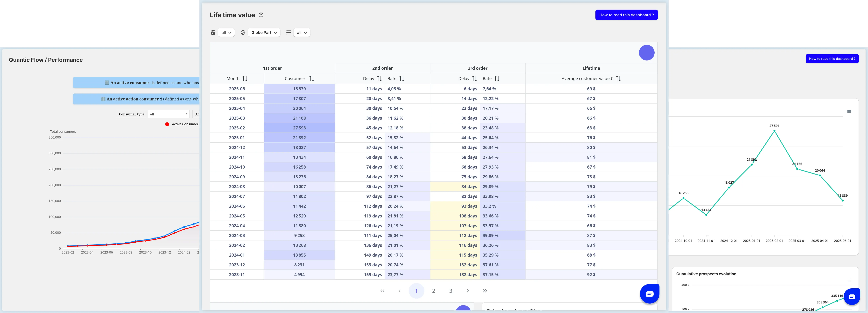Click the 2023-11 month cell
The height and width of the screenshot is (313, 868).
coord(237,275)
